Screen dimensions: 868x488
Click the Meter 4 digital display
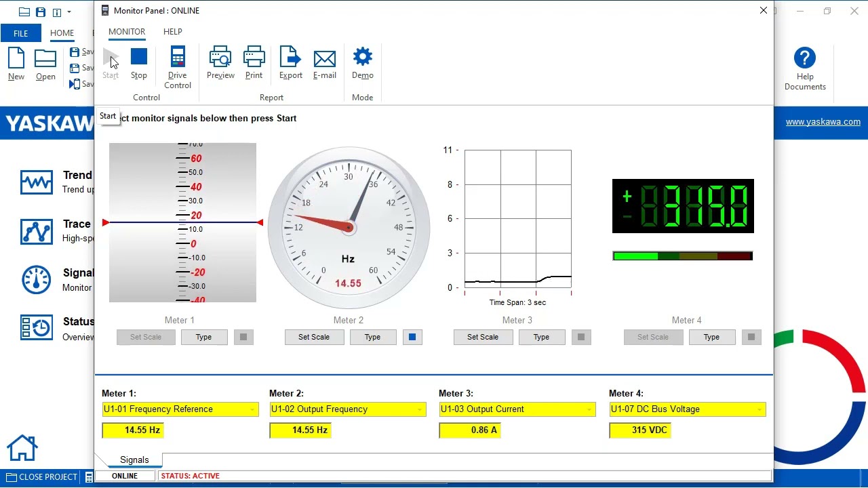683,206
